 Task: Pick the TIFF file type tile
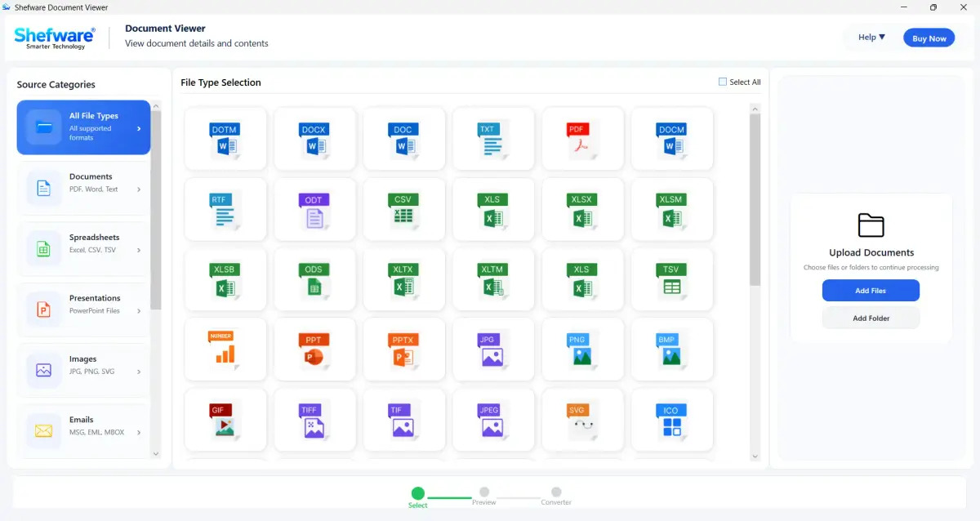point(314,420)
